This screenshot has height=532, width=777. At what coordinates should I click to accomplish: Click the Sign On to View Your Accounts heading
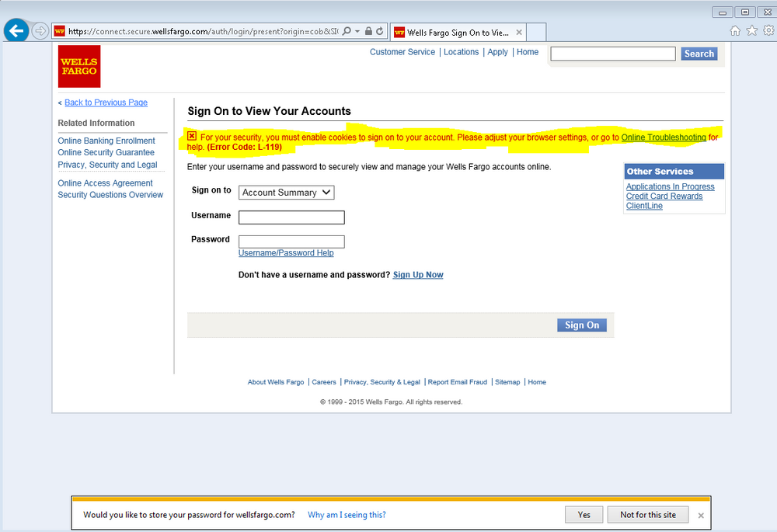269,111
